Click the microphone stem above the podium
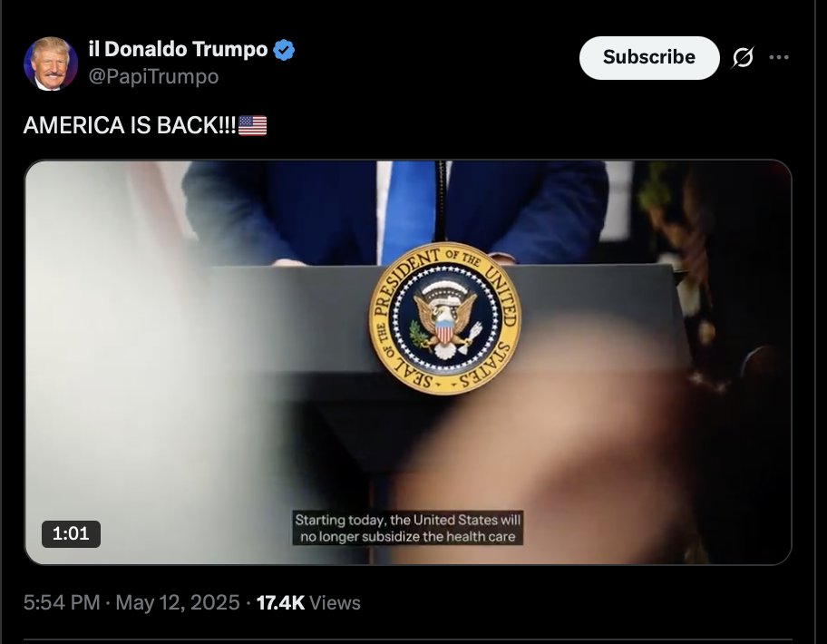This screenshot has height=644, width=827. (x=441, y=201)
